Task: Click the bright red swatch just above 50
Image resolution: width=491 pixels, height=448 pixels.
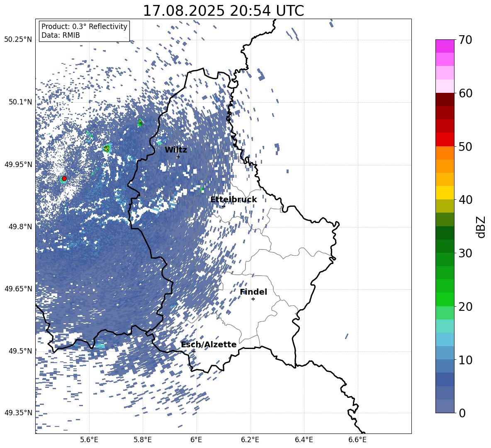Action: click(x=445, y=140)
